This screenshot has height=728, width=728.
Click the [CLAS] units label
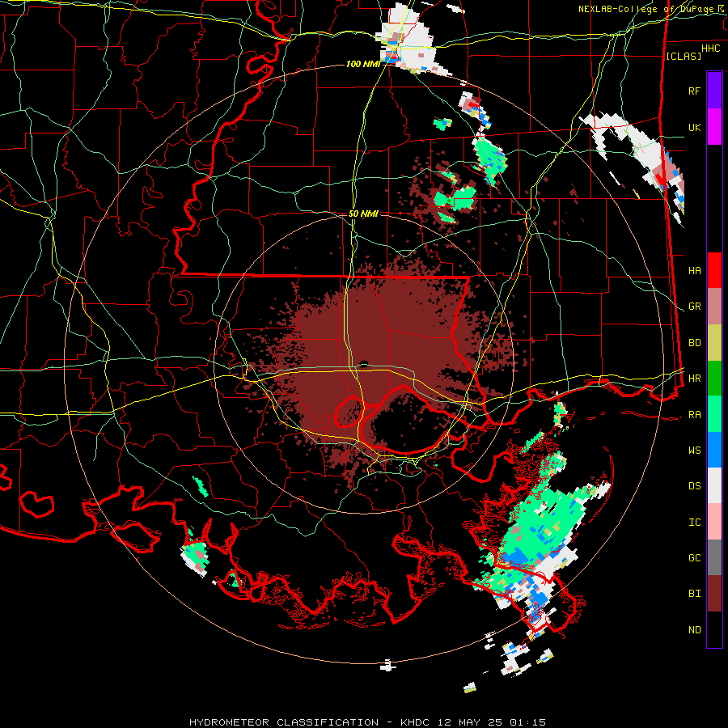[x=684, y=57]
